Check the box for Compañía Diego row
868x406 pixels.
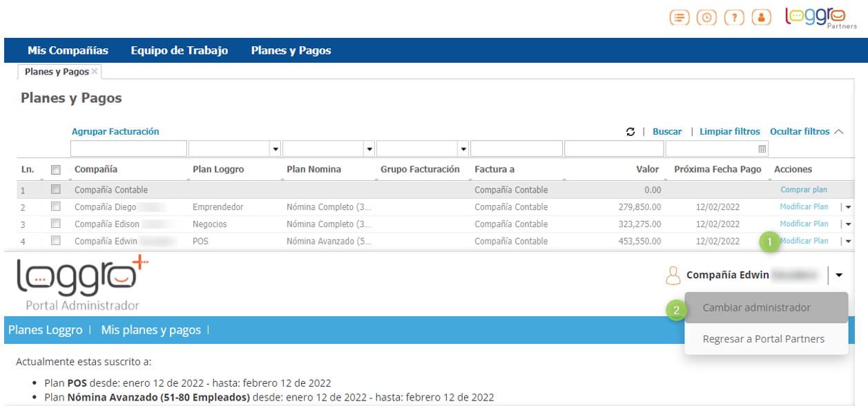coord(56,206)
